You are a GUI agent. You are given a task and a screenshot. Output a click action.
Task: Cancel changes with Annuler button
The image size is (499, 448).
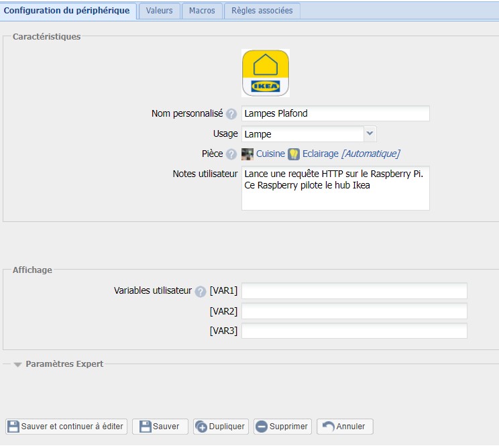tap(345, 427)
